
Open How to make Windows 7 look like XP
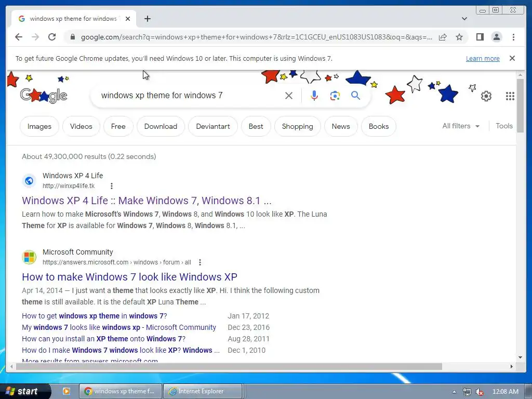pos(129,277)
